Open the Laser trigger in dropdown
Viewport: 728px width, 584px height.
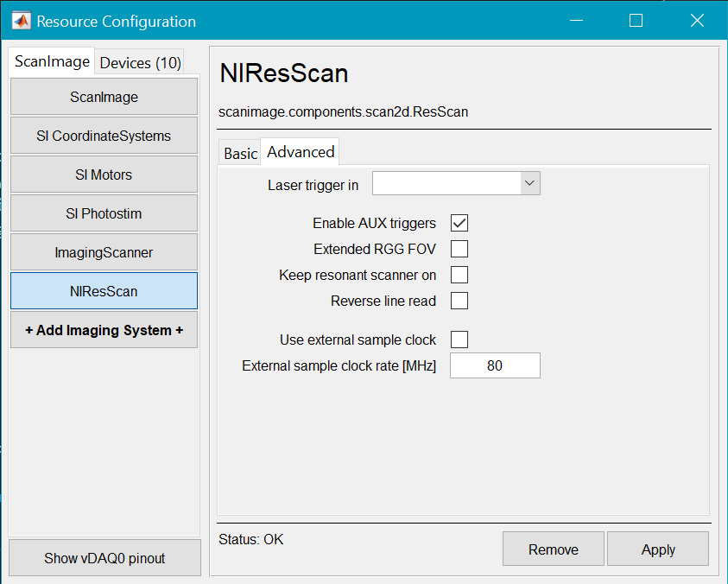456,183
